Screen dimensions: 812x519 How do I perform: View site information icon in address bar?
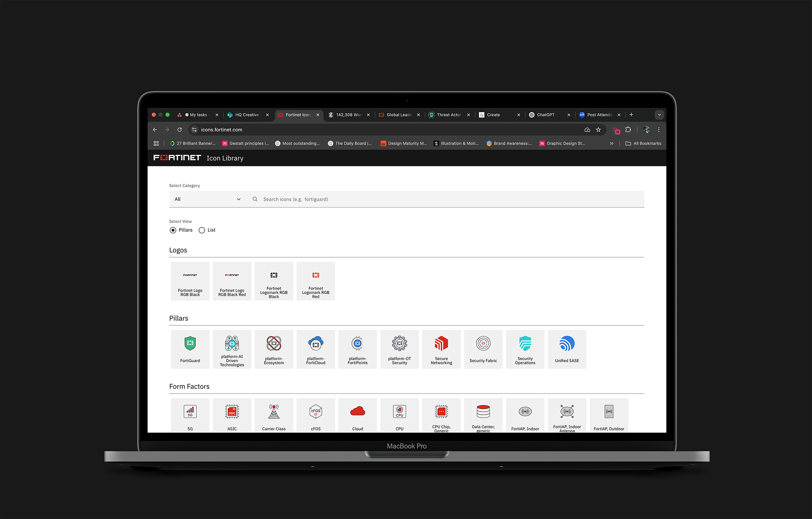point(194,130)
